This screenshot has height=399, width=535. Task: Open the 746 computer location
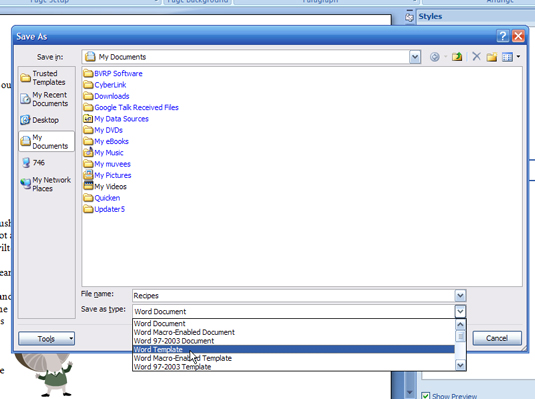[33, 162]
